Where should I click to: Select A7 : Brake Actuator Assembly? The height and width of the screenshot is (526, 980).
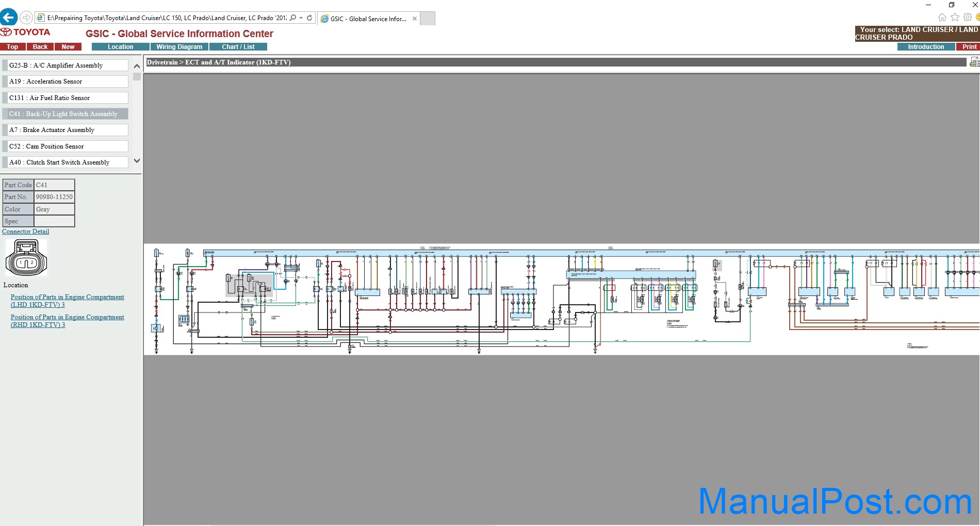[66, 130]
